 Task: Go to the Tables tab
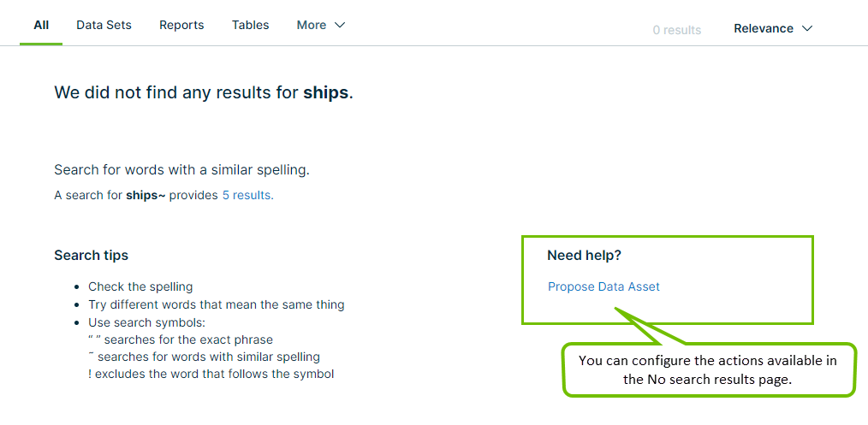pyautogui.click(x=250, y=25)
